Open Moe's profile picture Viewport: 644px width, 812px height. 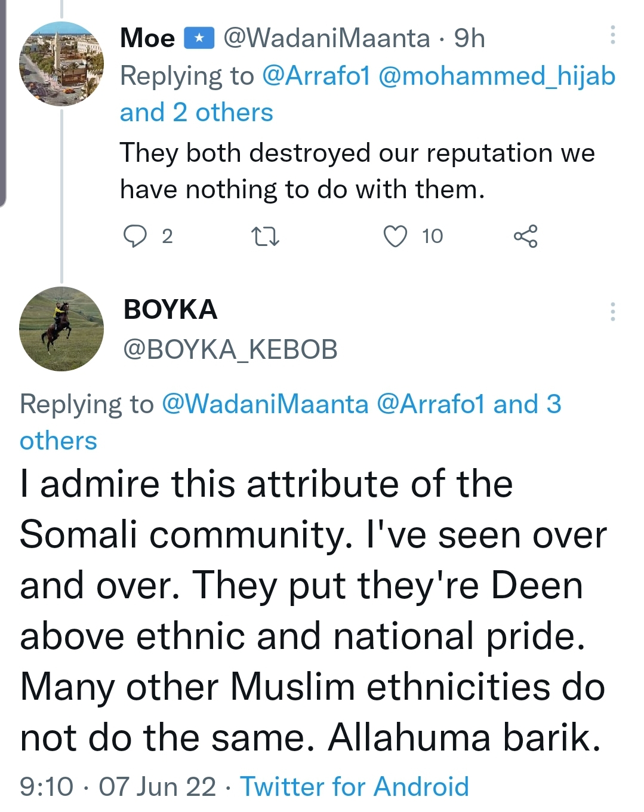(x=61, y=64)
